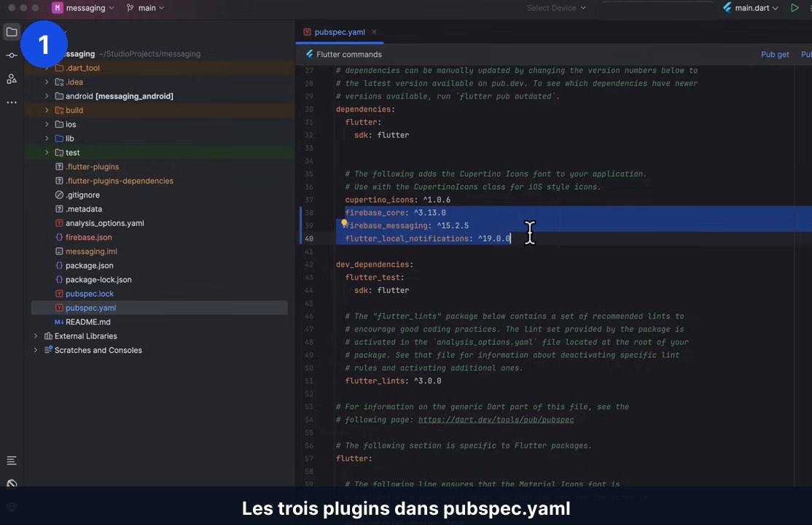This screenshot has height=525, width=812.
Task: Open package-lock.json file
Action: coord(98,279)
